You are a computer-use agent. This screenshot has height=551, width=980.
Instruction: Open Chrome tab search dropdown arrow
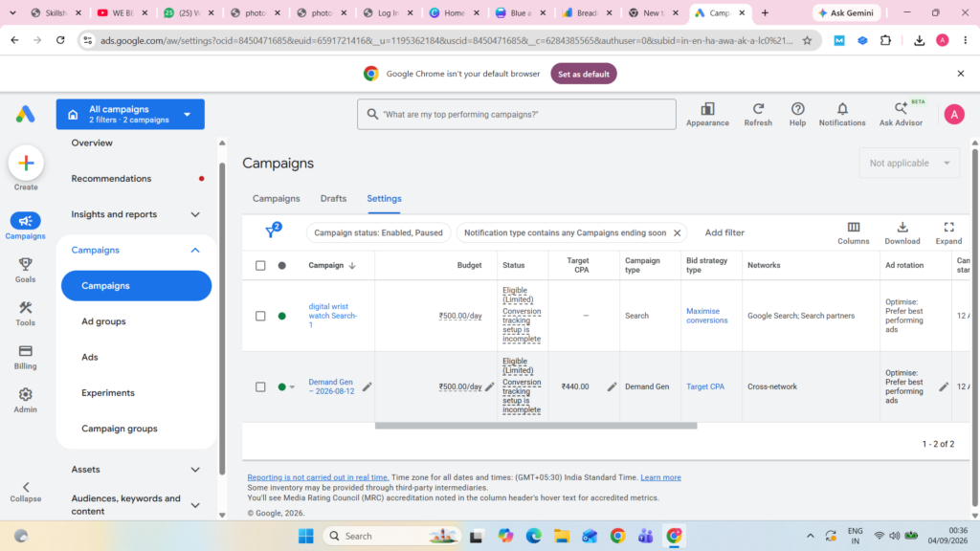[12, 13]
